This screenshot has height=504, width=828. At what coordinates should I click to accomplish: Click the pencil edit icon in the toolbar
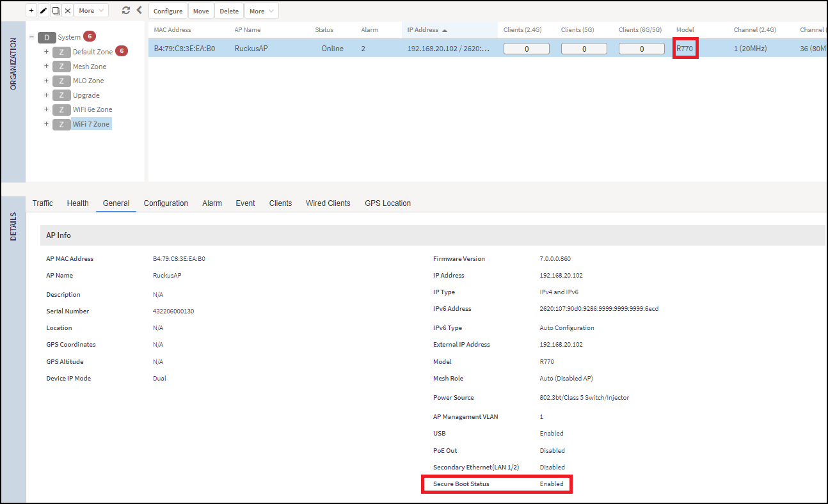click(44, 11)
